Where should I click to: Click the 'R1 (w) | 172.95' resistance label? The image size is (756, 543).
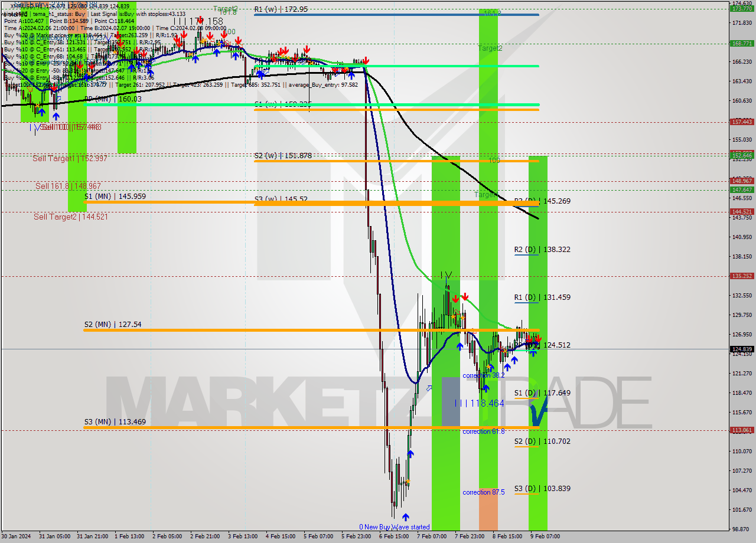click(281, 9)
